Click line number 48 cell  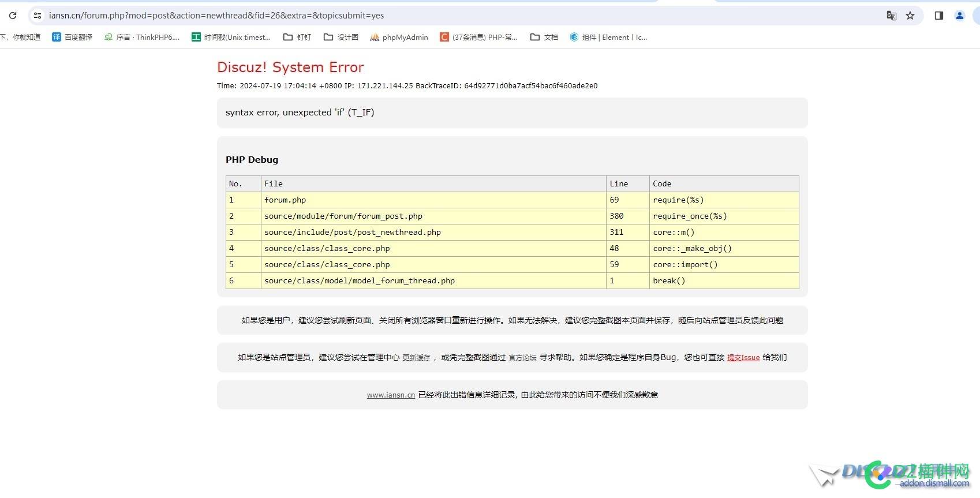coord(628,249)
